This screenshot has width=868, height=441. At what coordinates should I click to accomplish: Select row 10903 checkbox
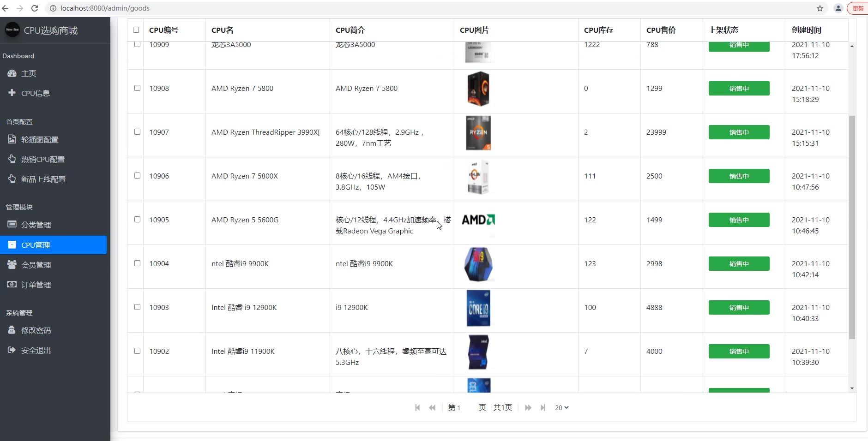137,307
